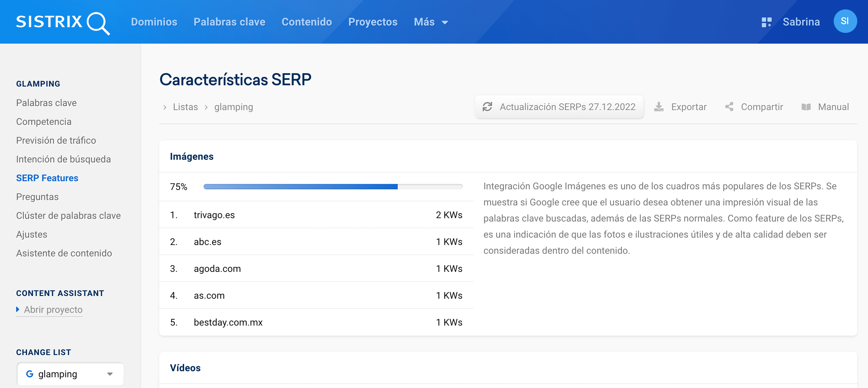
Task: Open the Palabras clave top menu
Action: click(x=229, y=22)
